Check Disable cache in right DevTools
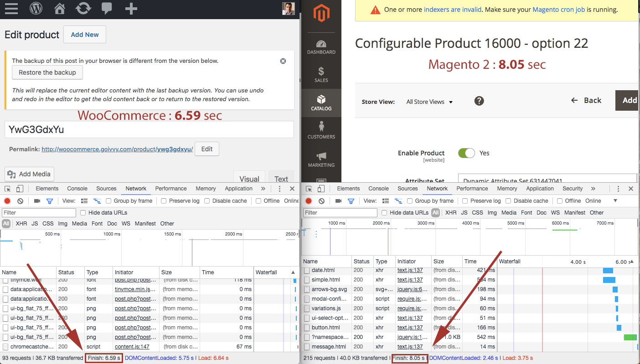The image size is (640, 364). coord(508,201)
